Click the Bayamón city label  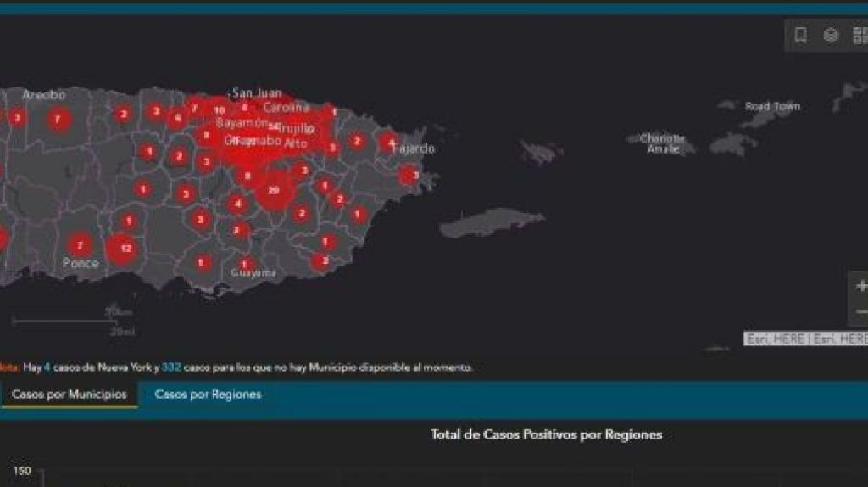(242, 122)
